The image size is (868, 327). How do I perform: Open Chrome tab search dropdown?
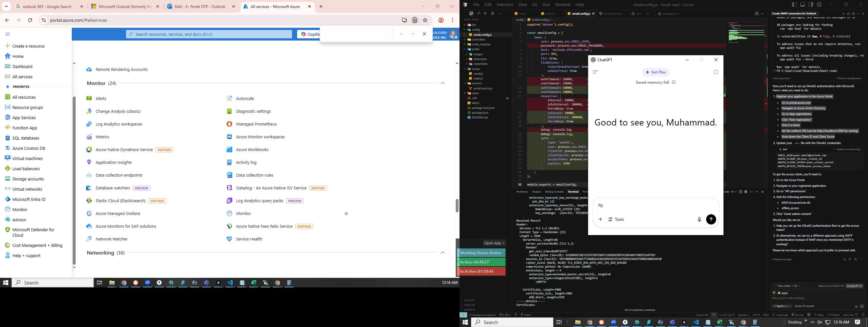(x=6, y=6)
